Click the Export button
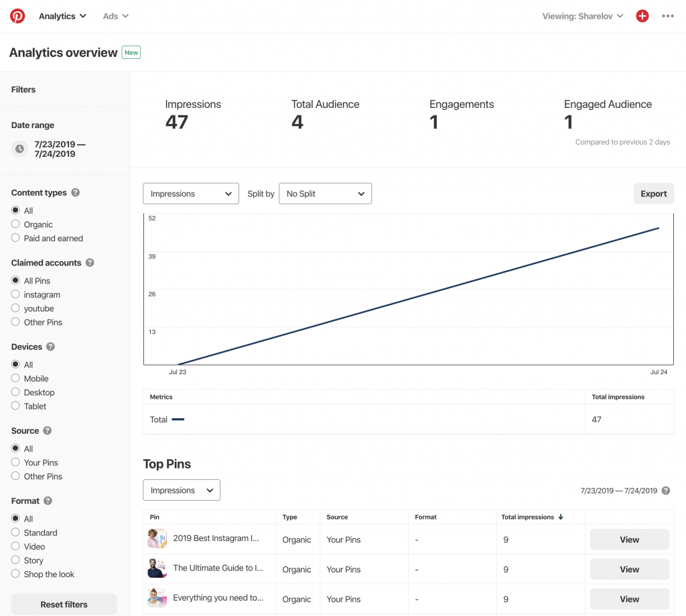The height and width of the screenshot is (616, 686). [653, 193]
